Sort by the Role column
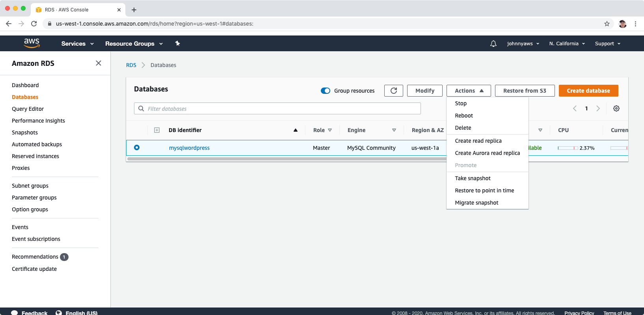644x315 pixels. click(322, 130)
